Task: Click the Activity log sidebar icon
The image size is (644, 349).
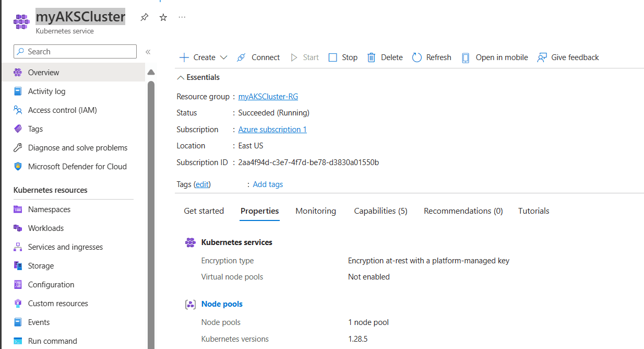Action: pyautogui.click(x=18, y=91)
